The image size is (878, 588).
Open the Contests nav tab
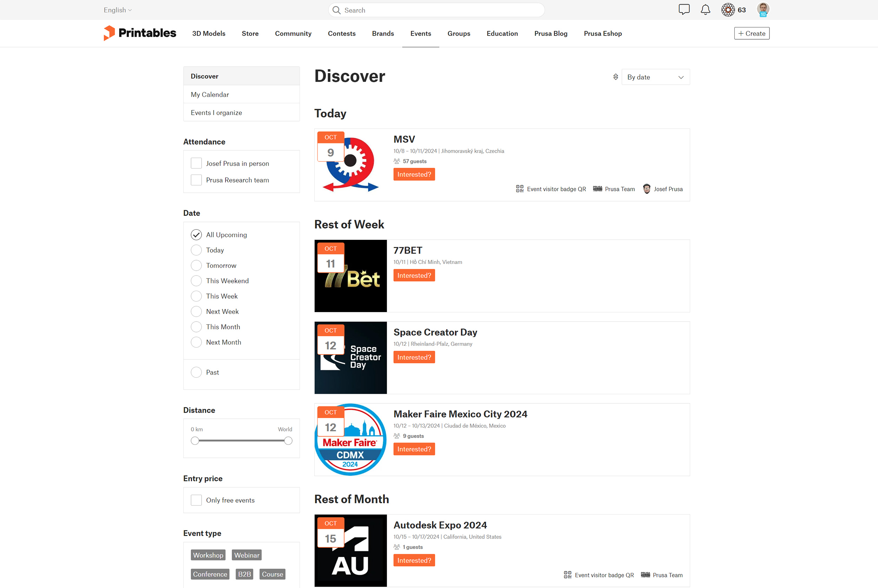coord(341,33)
